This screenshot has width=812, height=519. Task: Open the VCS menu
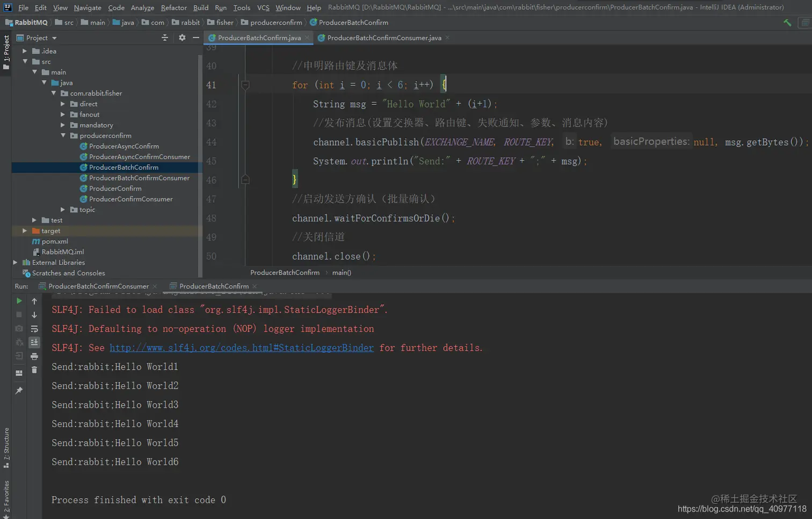[x=263, y=8]
